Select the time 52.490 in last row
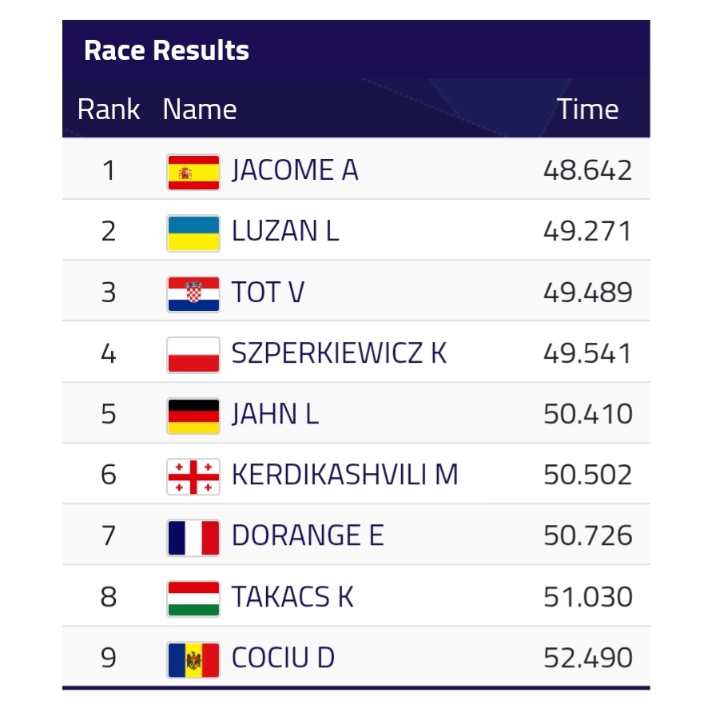The width and height of the screenshot is (716, 728). [x=587, y=658]
